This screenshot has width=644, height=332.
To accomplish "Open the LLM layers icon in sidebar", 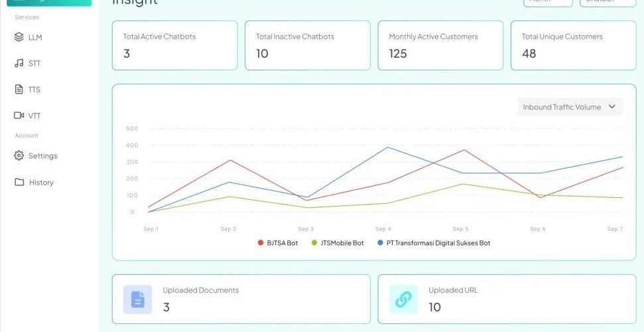I will pyautogui.click(x=19, y=37).
